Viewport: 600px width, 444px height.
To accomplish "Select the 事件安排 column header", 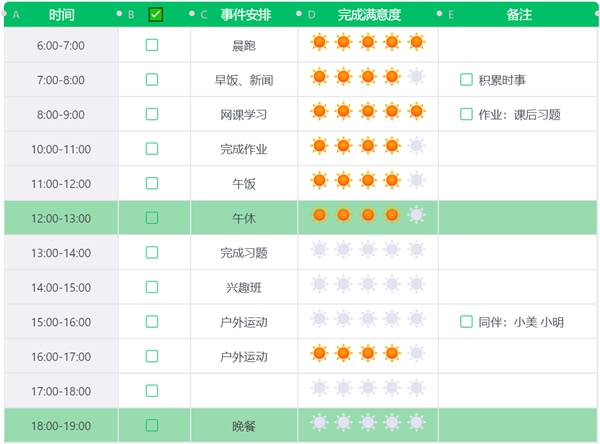I will pyautogui.click(x=245, y=15).
